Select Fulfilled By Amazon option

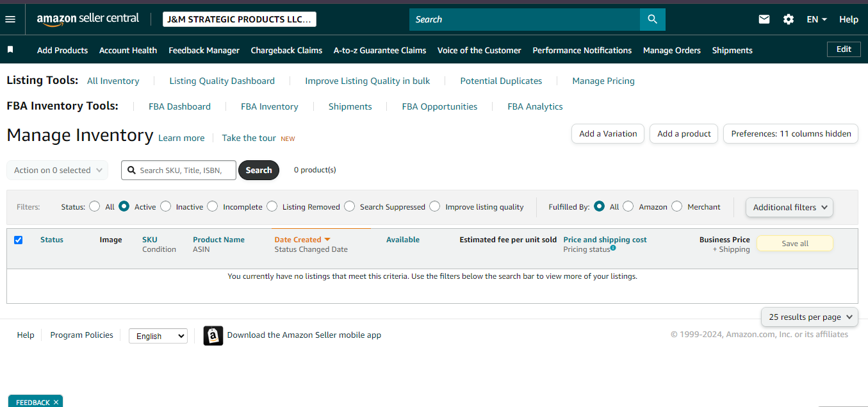tap(628, 206)
